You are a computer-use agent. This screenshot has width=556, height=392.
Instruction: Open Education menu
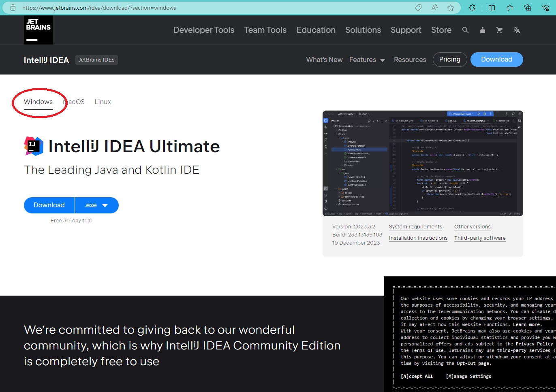(316, 30)
